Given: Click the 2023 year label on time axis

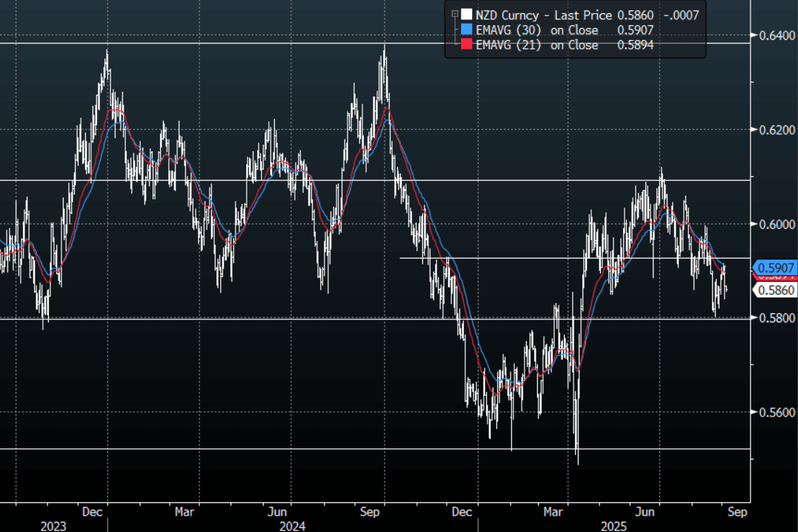Looking at the screenshot, I should [x=53, y=525].
